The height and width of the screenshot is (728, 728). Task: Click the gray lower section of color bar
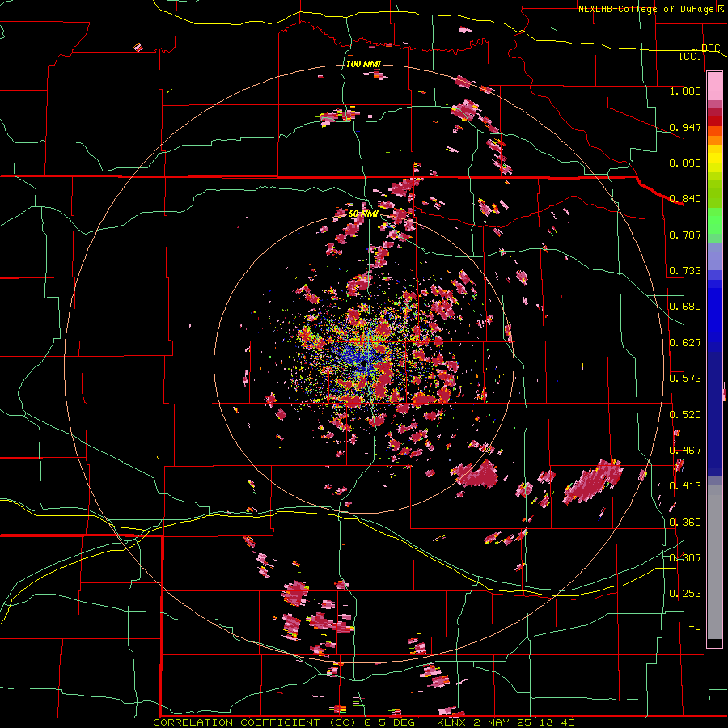pos(714,562)
